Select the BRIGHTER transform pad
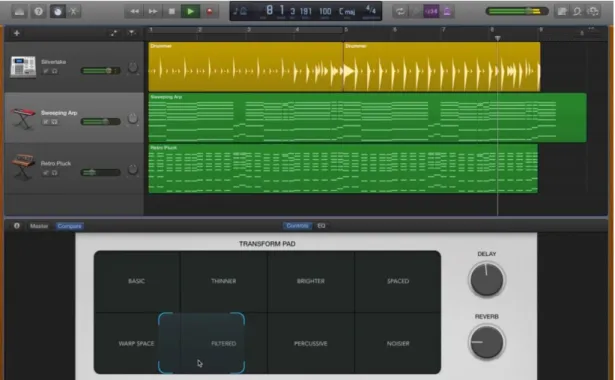615x380 pixels. point(311,281)
